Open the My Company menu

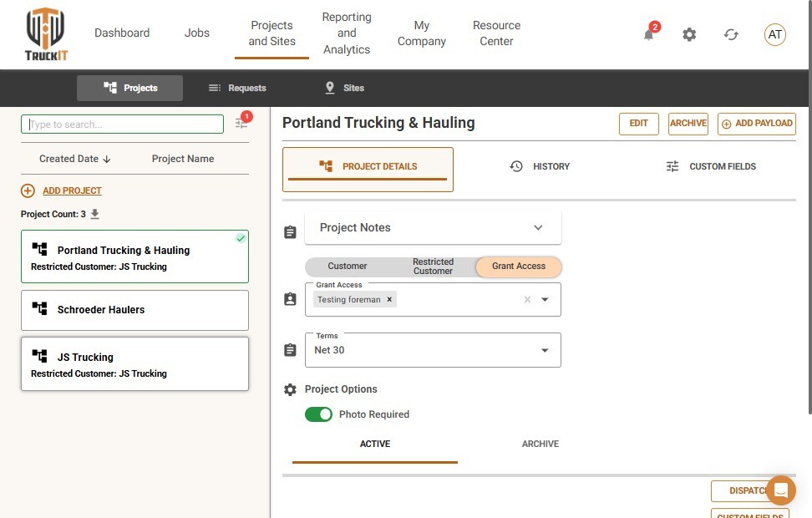tap(422, 33)
